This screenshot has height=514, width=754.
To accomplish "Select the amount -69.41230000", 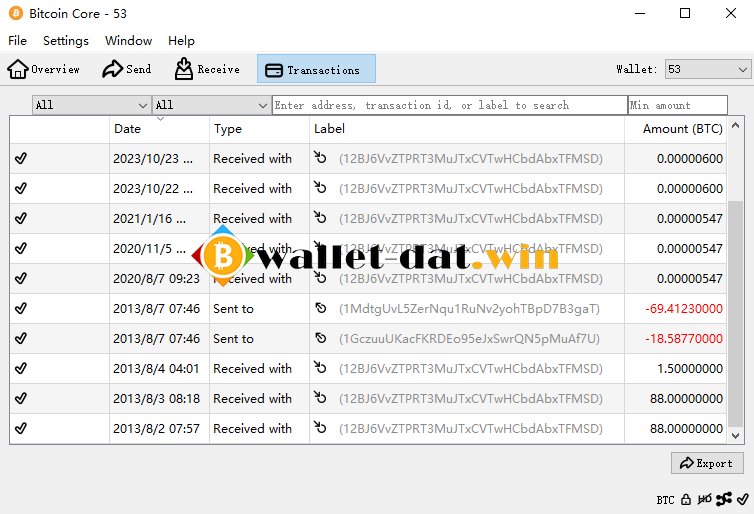I will (684, 309).
